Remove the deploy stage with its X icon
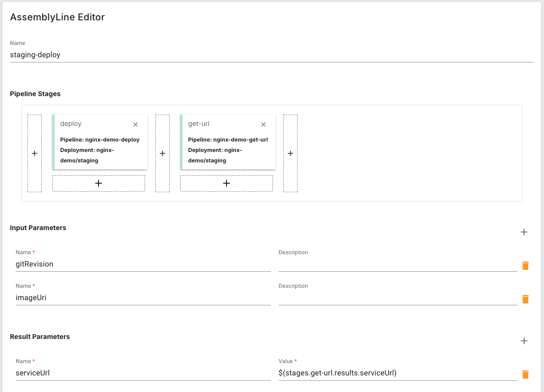 tap(136, 125)
